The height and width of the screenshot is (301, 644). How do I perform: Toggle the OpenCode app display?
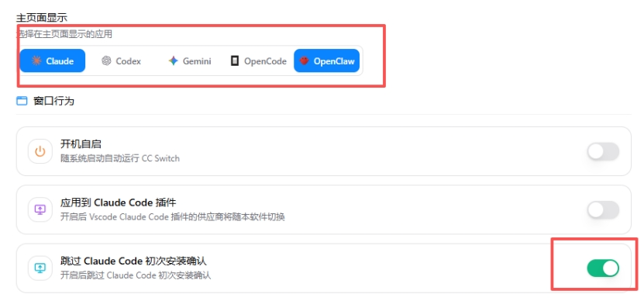(258, 61)
